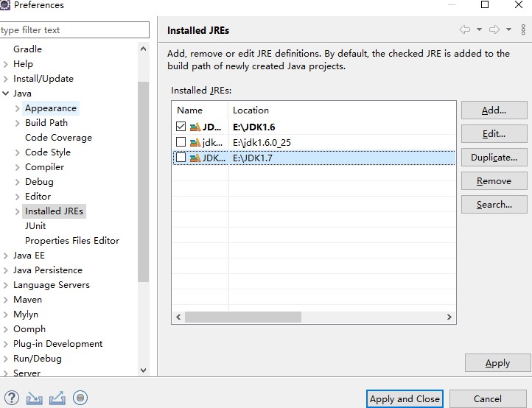Click the Search... button
532x408 pixels.
pyautogui.click(x=494, y=205)
